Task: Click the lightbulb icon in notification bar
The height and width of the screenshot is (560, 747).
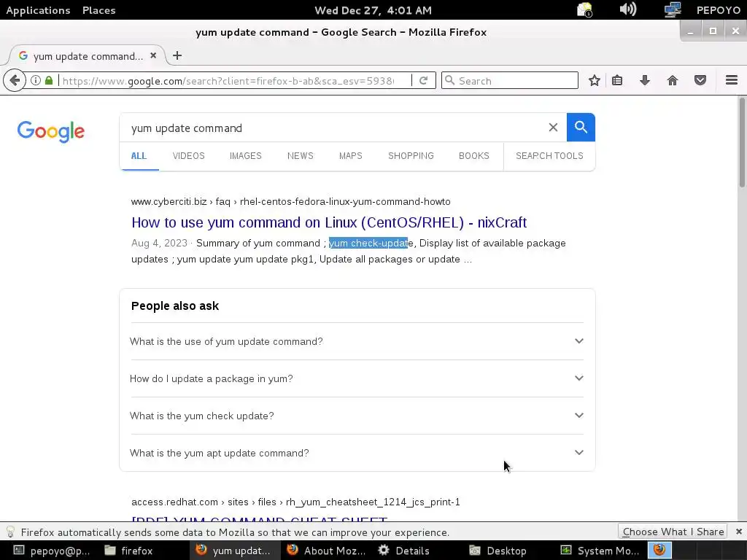Action: click(10, 532)
